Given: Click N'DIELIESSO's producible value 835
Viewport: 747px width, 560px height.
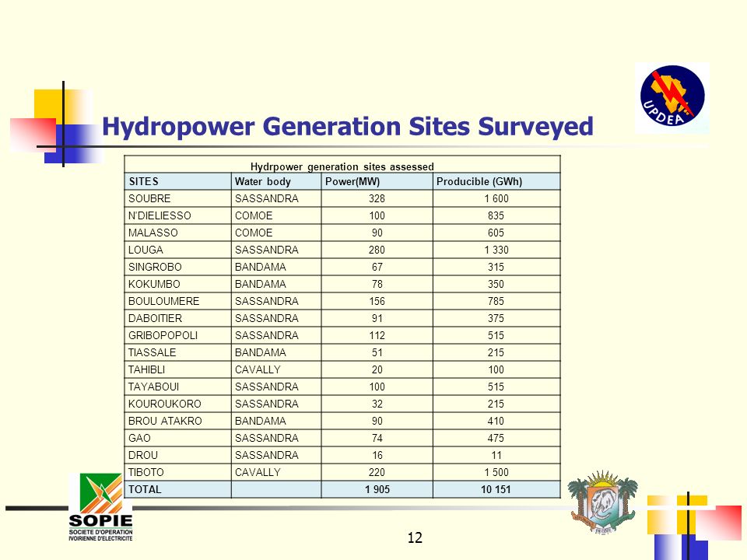Looking at the screenshot, I should coord(496,215).
